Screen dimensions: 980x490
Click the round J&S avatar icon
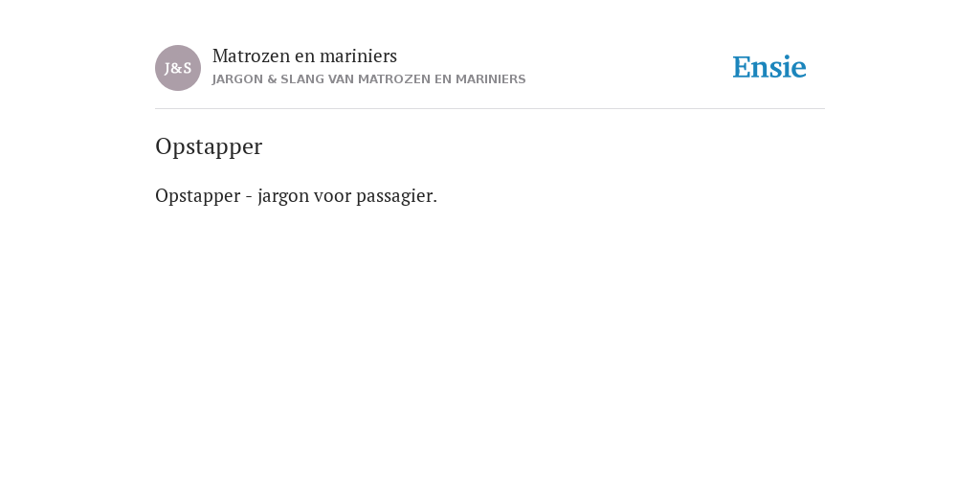(178, 68)
